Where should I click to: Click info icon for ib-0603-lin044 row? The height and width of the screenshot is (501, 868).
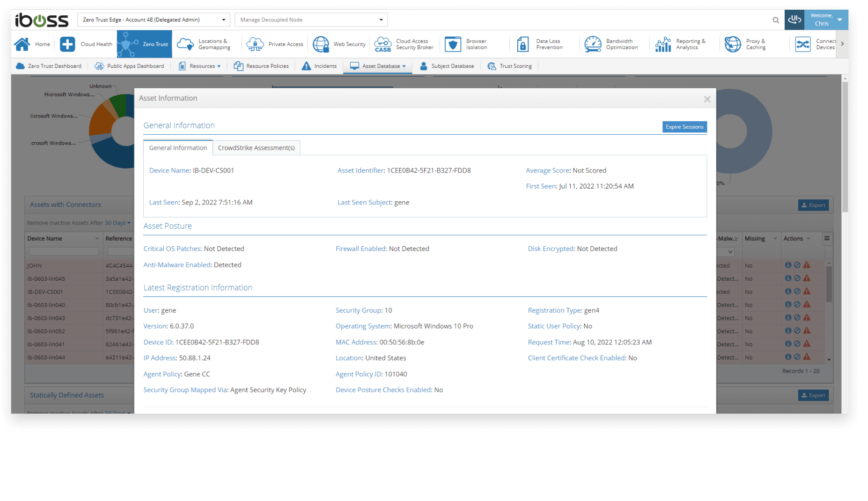click(x=788, y=357)
